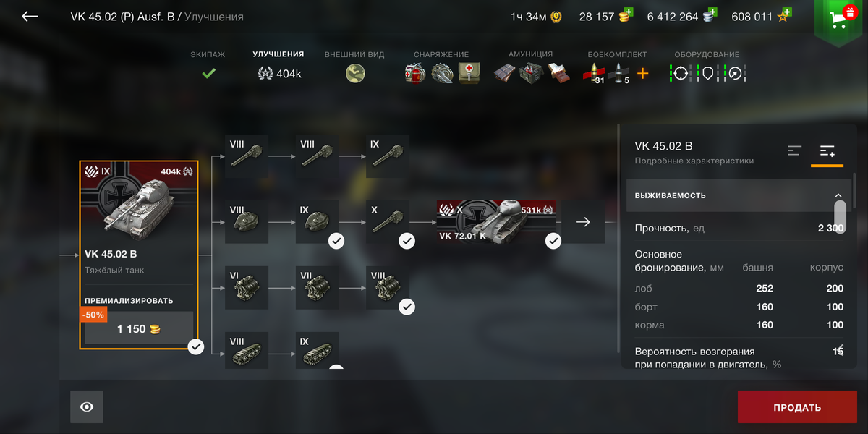868x434 pixels.
Task: Toggle the eye visibility button
Action: (87, 407)
